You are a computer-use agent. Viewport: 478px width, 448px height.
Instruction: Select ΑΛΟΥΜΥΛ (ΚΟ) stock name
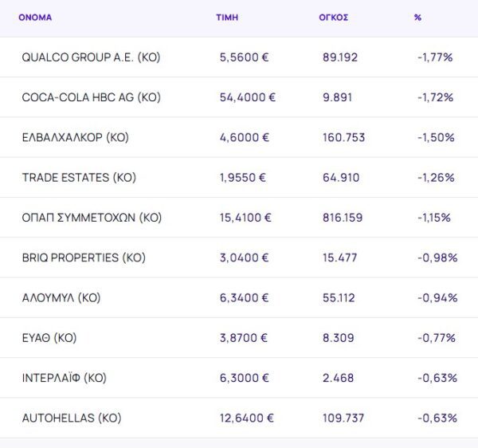pyautogui.click(x=61, y=297)
